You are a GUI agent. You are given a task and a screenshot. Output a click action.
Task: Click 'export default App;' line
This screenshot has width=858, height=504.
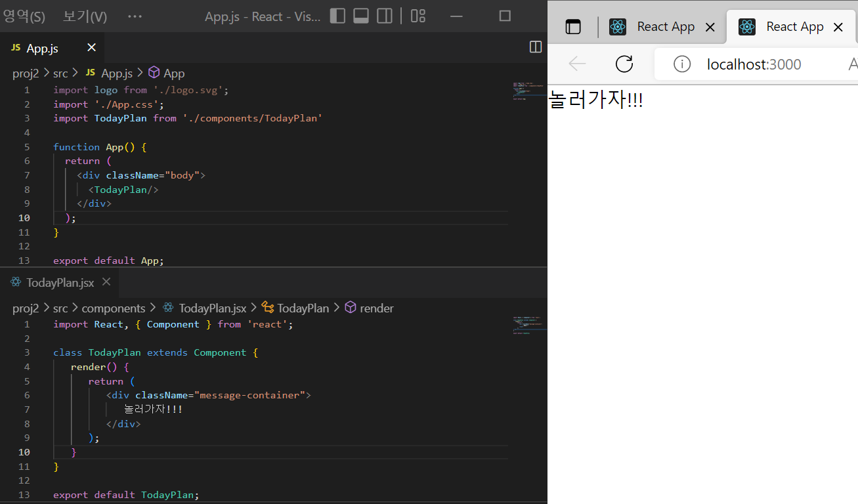click(x=108, y=261)
